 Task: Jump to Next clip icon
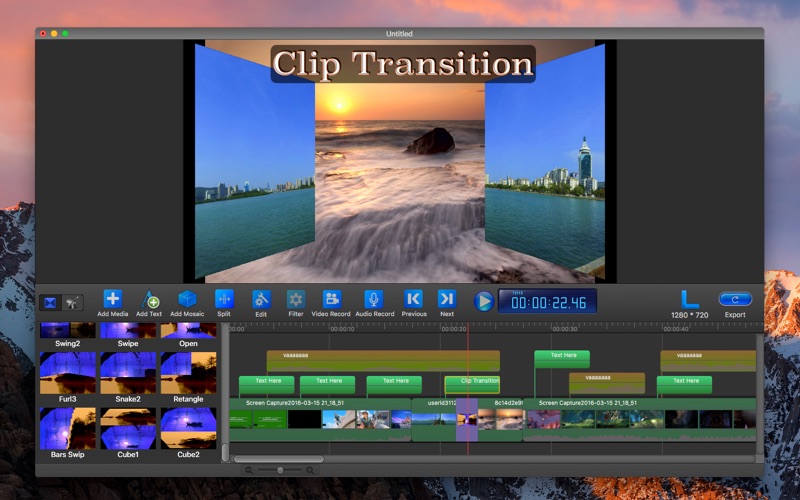(447, 299)
